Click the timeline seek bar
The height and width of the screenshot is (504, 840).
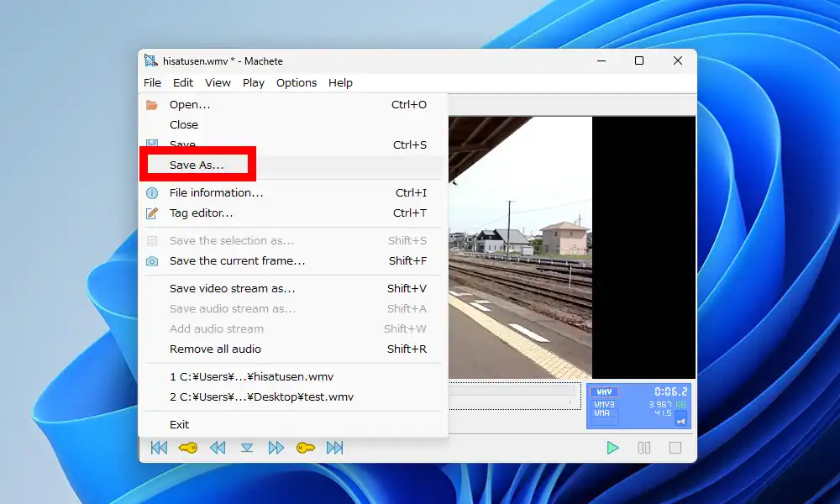(512, 390)
